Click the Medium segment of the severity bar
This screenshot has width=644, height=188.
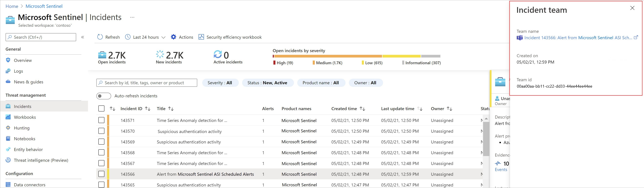pos(328,56)
